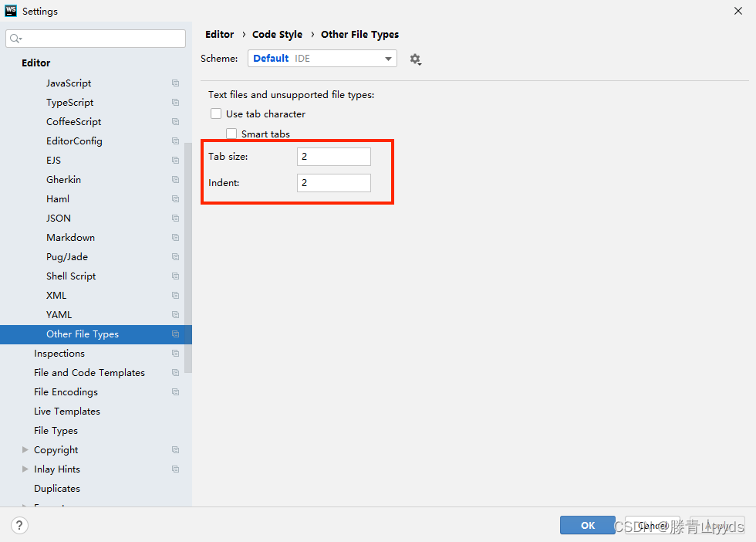The image size is (756, 542).
Task: Click the icon next to File Encodings
Action: (x=176, y=391)
